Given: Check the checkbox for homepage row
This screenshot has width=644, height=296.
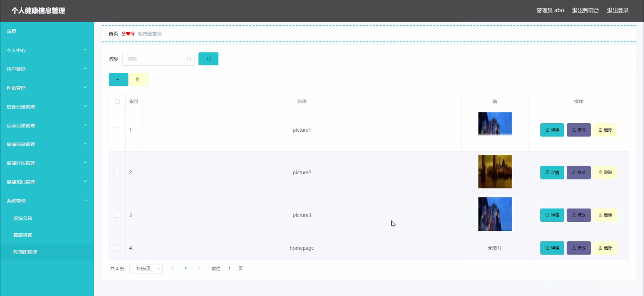Looking at the screenshot, I should click(x=117, y=248).
